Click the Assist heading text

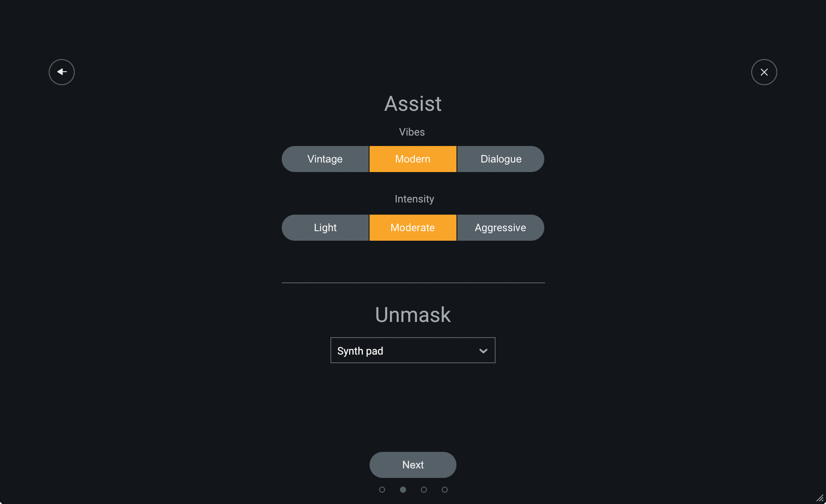413,104
